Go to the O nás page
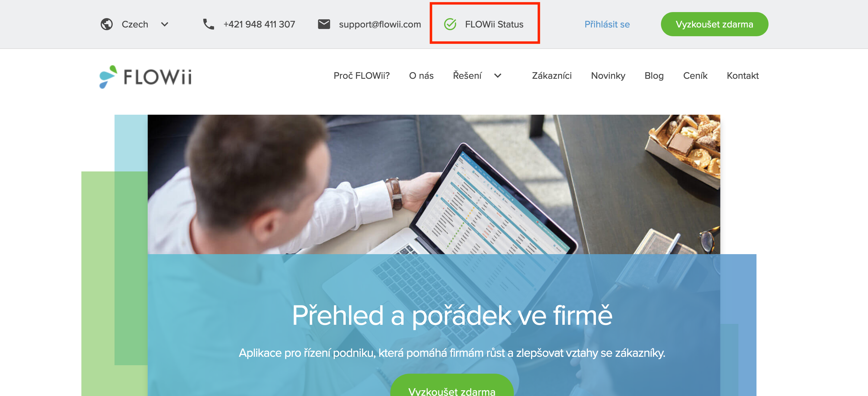 [421, 75]
